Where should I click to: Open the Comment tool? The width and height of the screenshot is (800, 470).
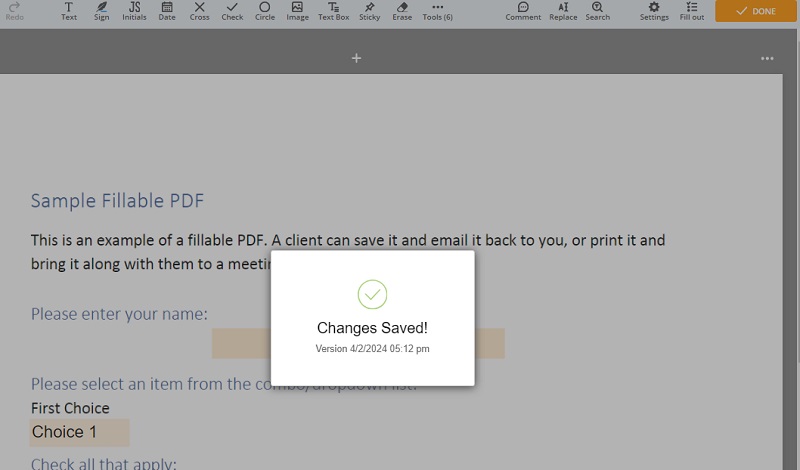click(523, 11)
